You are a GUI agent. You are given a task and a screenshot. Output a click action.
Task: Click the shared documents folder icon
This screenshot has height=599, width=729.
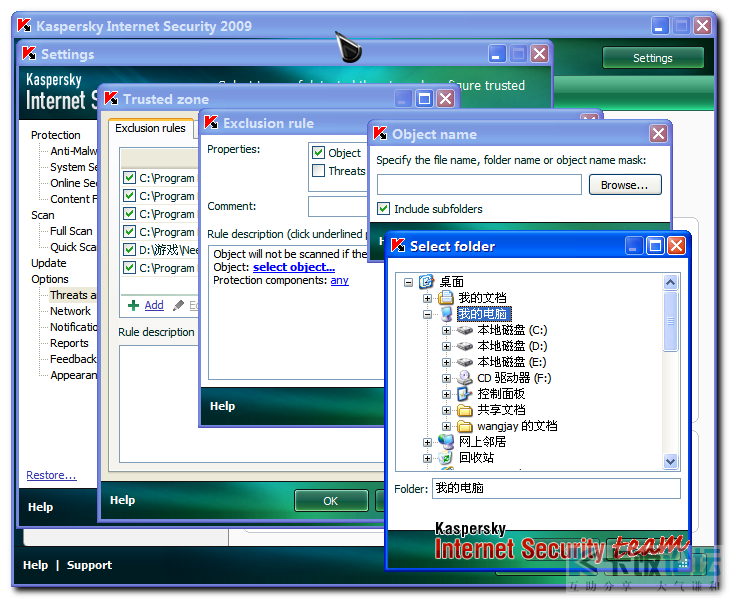(464, 410)
